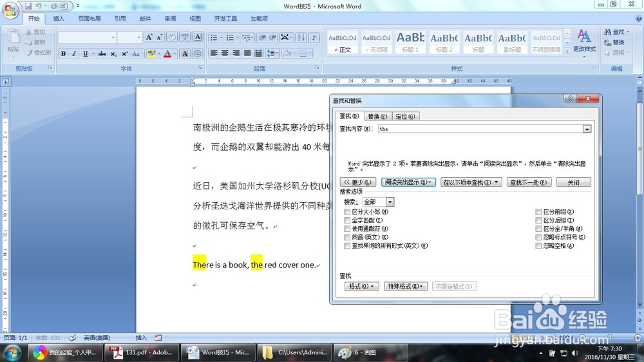644x362 pixels.
Task: Align text left
Action: pyautogui.click(x=214, y=53)
